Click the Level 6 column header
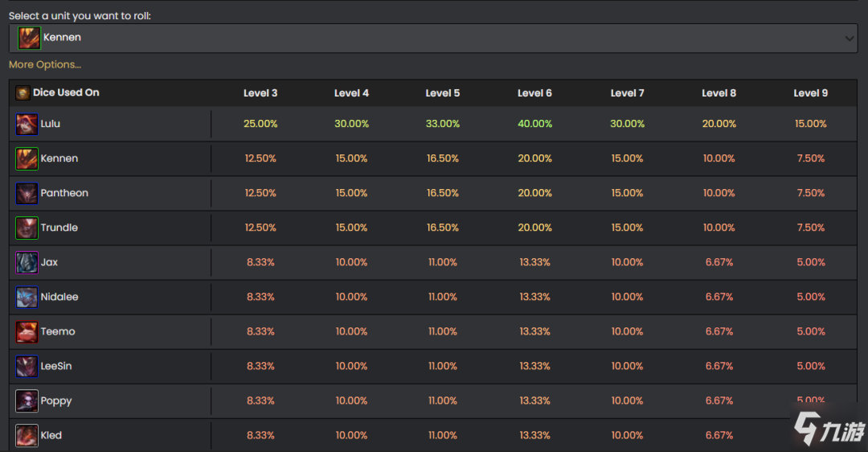The width and height of the screenshot is (868, 452). pos(534,93)
